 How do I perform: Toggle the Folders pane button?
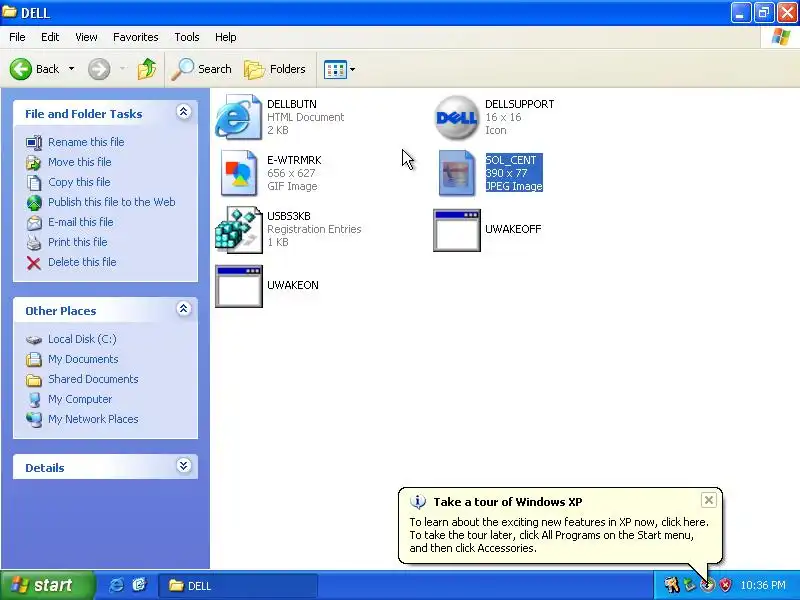[x=274, y=69]
